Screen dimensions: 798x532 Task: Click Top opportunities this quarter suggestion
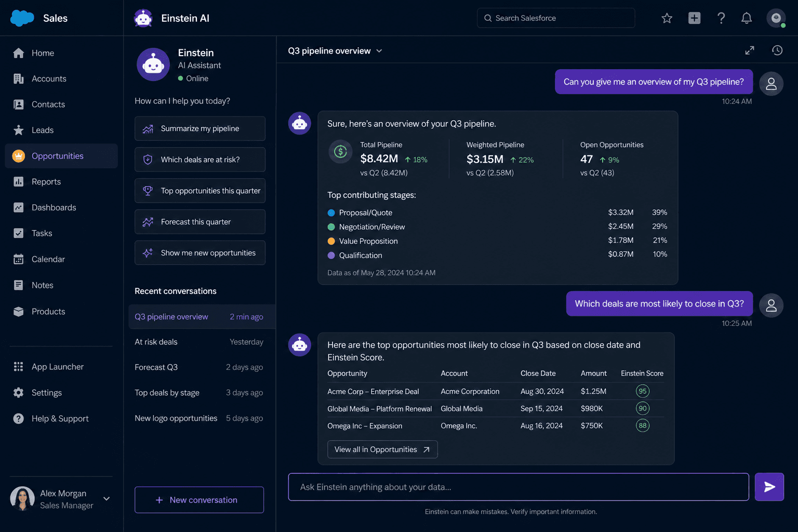200,191
